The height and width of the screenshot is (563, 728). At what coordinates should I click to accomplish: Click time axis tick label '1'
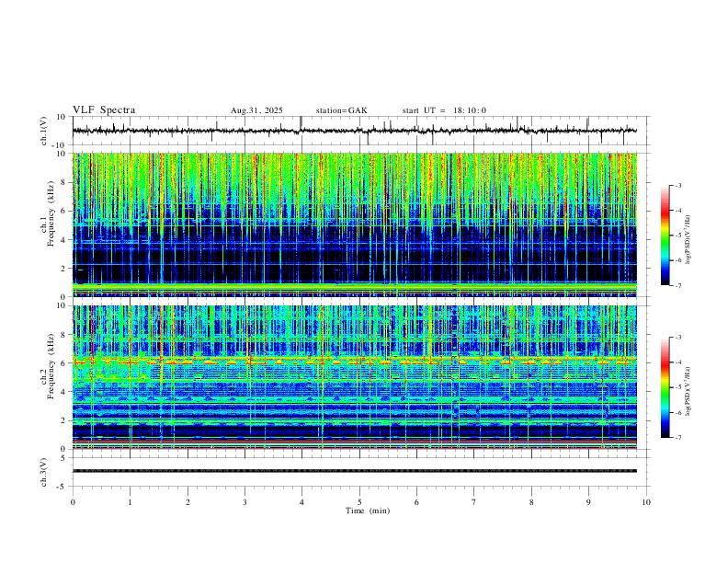[x=130, y=502]
